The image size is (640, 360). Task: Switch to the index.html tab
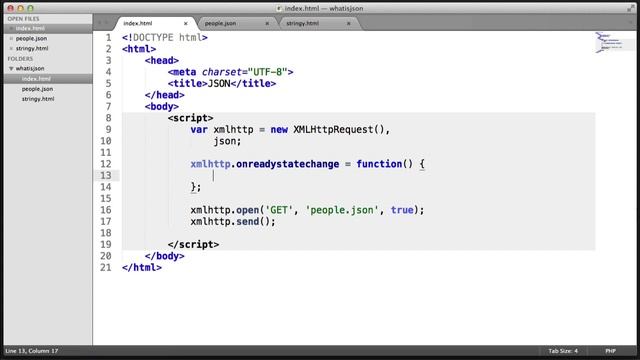138,24
